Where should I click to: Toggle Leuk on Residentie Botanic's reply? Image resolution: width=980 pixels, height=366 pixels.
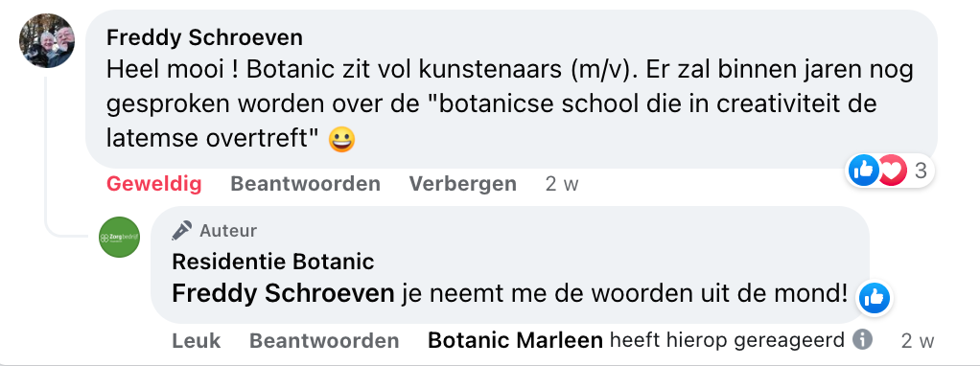tap(197, 340)
